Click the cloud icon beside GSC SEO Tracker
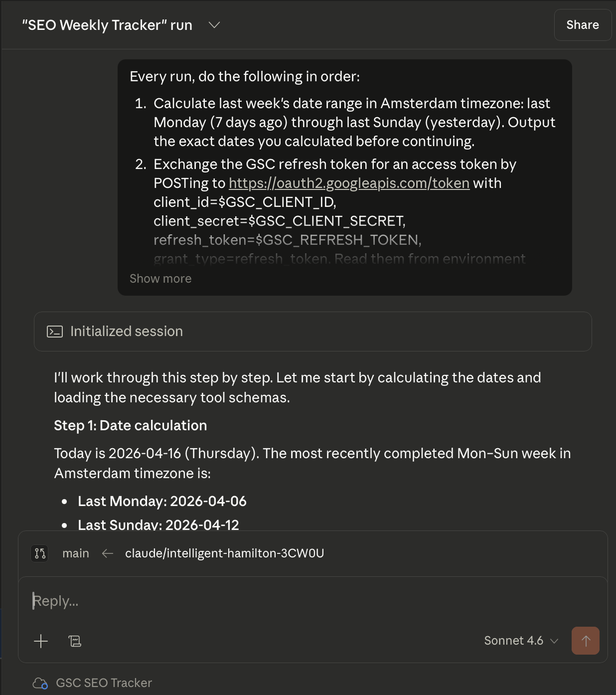 pyautogui.click(x=40, y=683)
